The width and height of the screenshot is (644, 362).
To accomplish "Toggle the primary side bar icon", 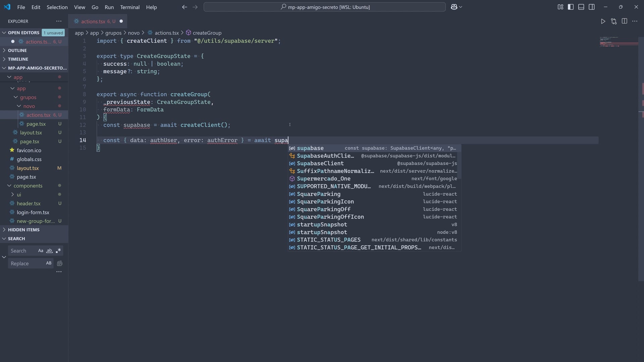I will click(571, 7).
